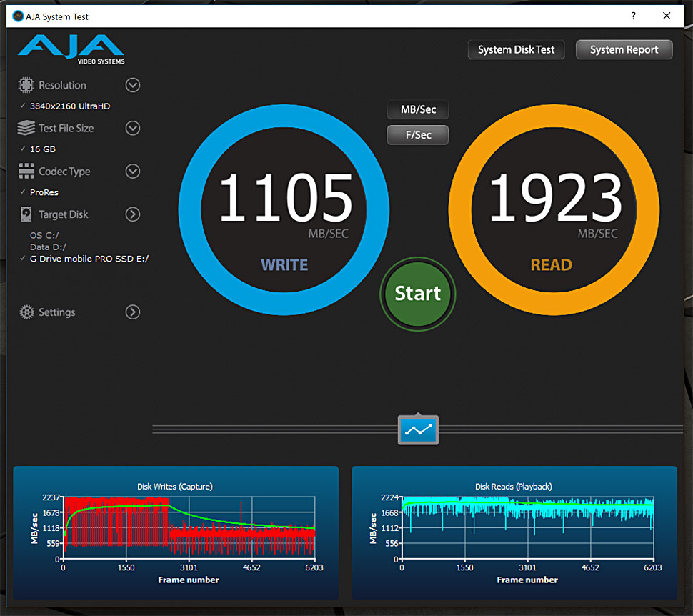The width and height of the screenshot is (693, 616).
Task: Start the disk test
Action: [x=418, y=294]
